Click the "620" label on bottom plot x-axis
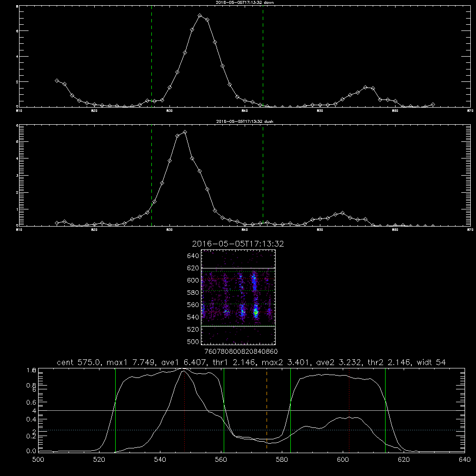The width and height of the screenshot is (476, 476). coord(404,460)
